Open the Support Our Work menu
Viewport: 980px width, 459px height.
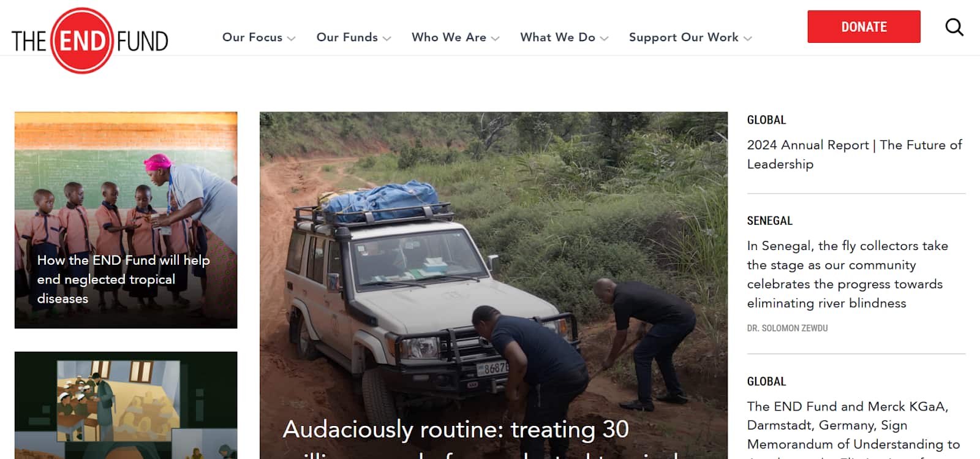(684, 37)
